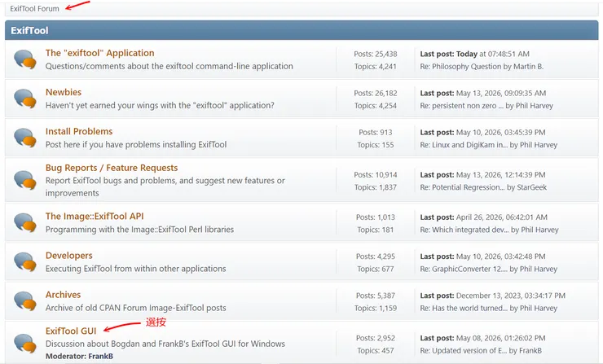This screenshot has height=364, width=603.
Task: Click the text "Posts: 1,013"
Action: tap(376, 217)
